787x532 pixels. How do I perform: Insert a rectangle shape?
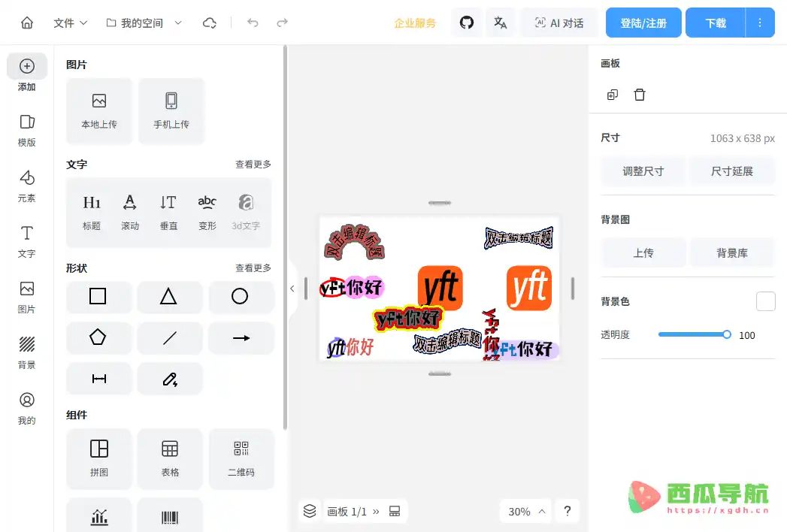pos(98,297)
